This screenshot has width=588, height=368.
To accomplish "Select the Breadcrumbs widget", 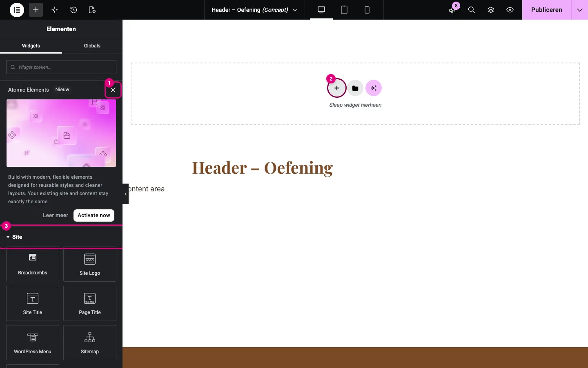I will pyautogui.click(x=33, y=264).
